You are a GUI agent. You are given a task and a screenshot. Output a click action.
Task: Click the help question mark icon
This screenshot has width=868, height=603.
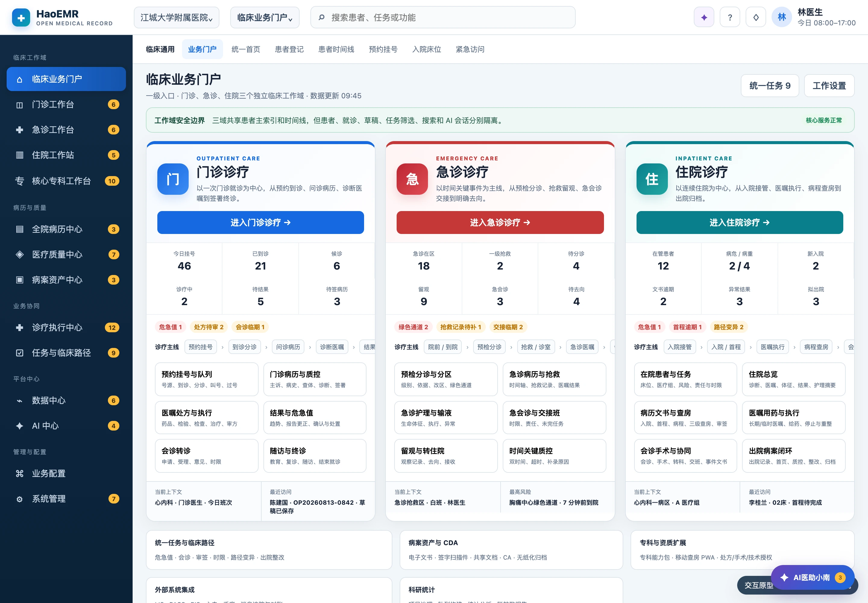point(729,17)
